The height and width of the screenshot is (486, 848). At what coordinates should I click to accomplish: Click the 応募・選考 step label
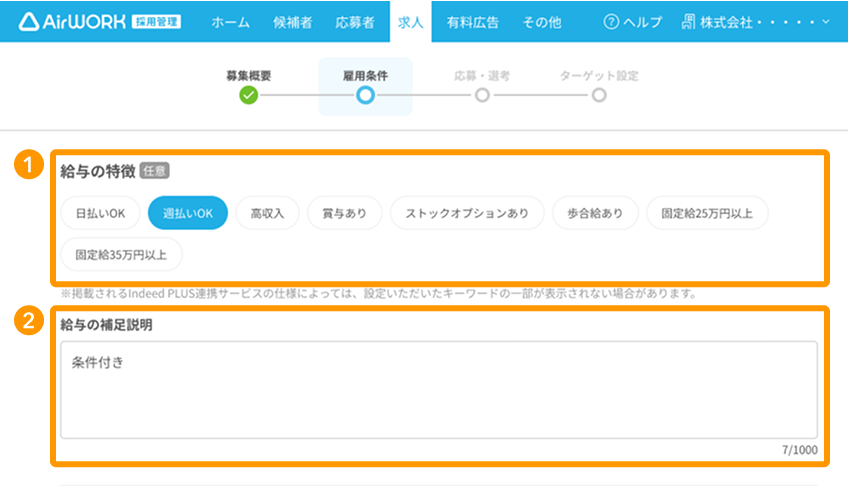click(x=482, y=76)
